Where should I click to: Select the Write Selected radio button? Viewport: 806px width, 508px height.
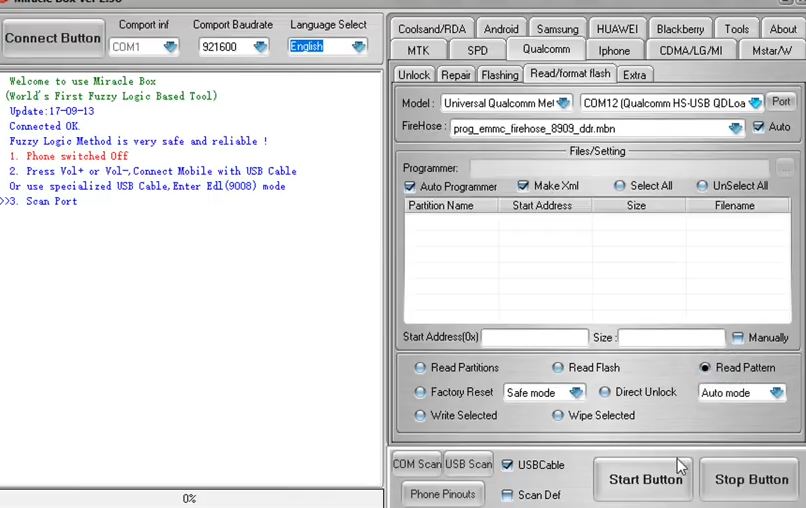tap(420, 415)
